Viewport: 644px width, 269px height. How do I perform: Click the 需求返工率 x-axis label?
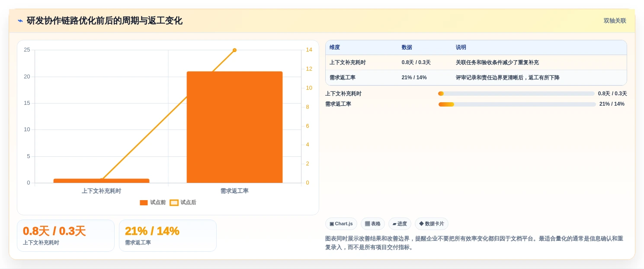[x=234, y=191]
